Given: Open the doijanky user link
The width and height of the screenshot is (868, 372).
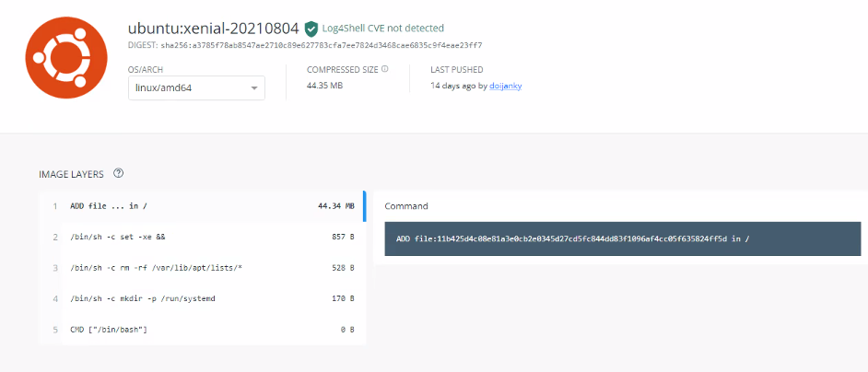Looking at the screenshot, I should (x=505, y=86).
